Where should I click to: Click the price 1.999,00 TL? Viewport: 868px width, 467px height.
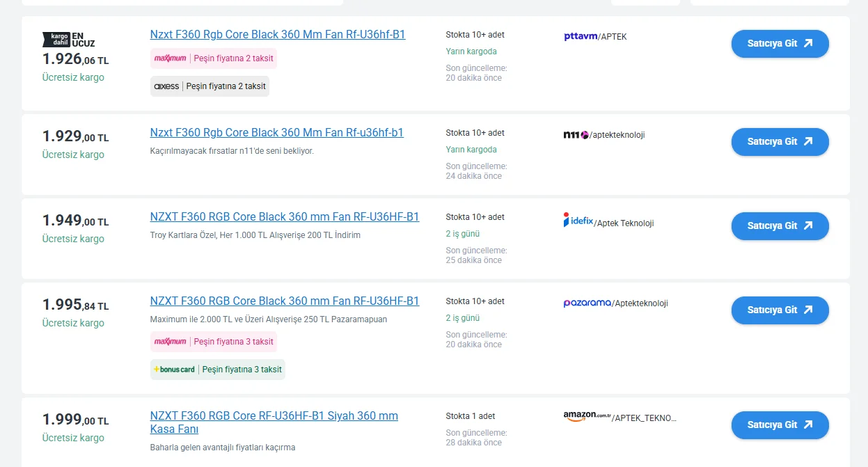pos(76,420)
